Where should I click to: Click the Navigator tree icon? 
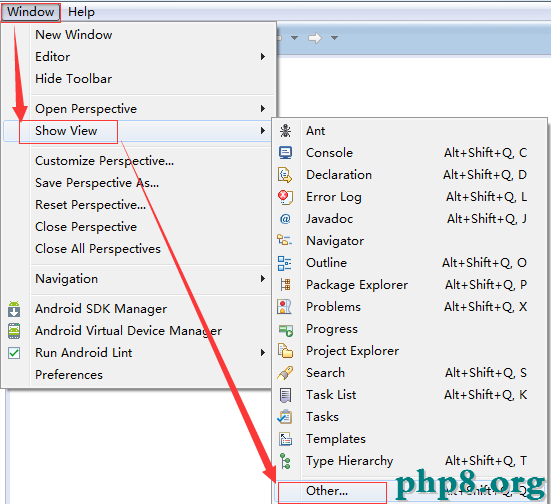(x=285, y=240)
